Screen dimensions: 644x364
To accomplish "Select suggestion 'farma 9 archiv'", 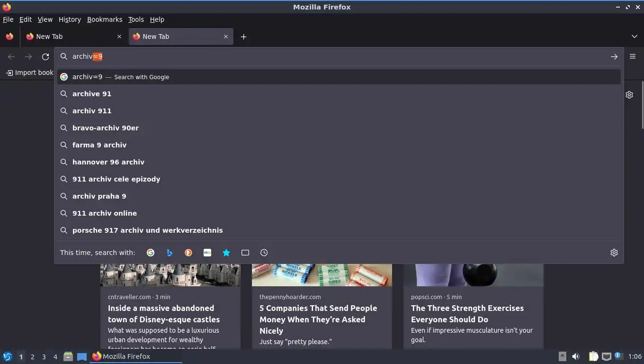I will 339,145.
